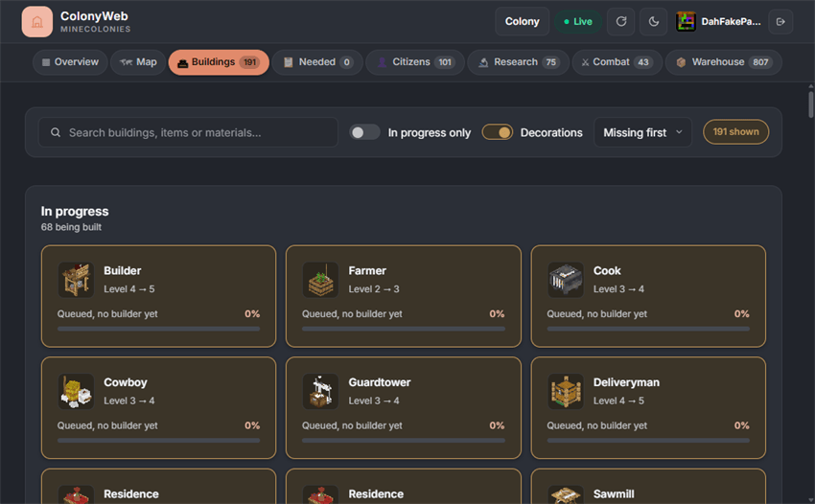Click the ColonyWeb home logo icon
Screen dimensions: 815x504
(36, 22)
